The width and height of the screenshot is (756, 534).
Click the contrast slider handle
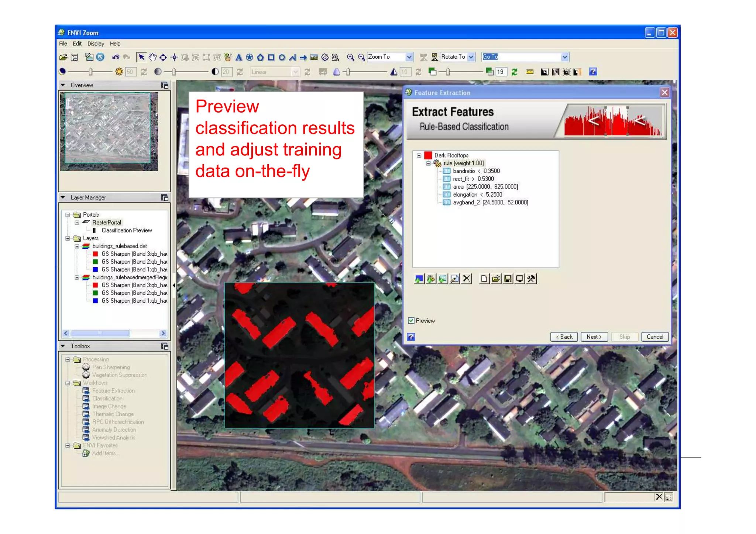click(173, 72)
